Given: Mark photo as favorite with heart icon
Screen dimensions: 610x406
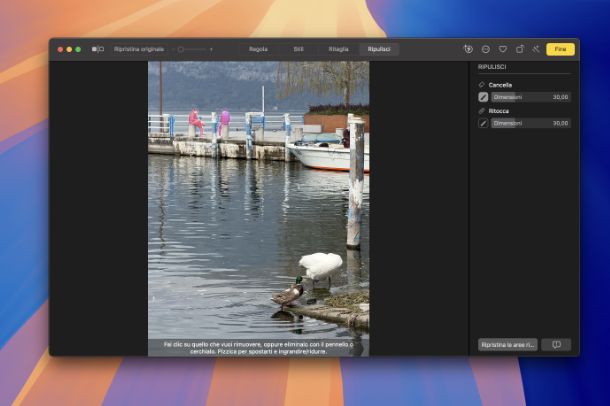Looking at the screenshot, I should click(503, 49).
